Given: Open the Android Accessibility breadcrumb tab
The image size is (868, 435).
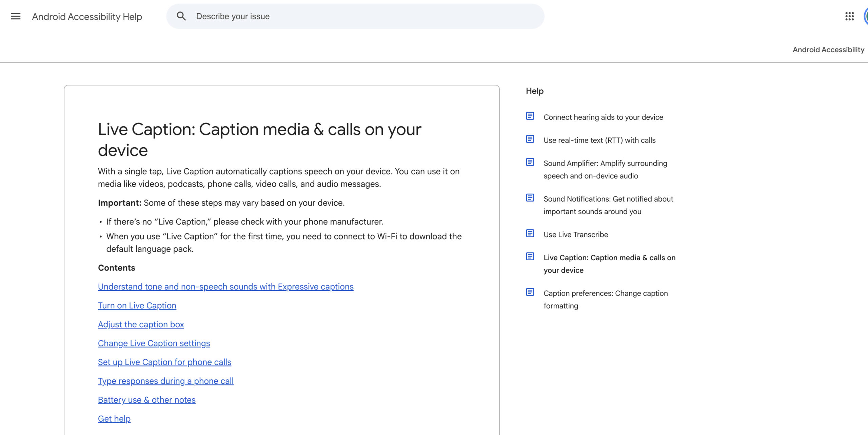Looking at the screenshot, I should (x=828, y=50).
